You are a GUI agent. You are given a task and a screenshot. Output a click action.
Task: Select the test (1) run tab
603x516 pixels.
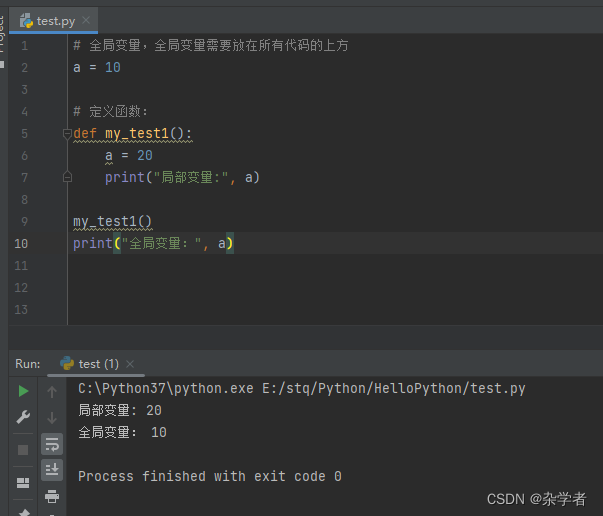click(96, 364)
